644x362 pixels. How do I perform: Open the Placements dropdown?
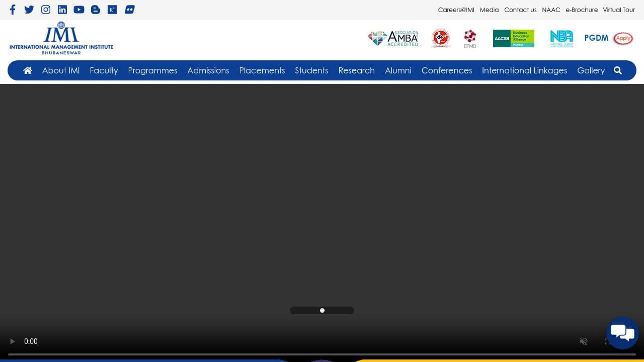(262, 70)
